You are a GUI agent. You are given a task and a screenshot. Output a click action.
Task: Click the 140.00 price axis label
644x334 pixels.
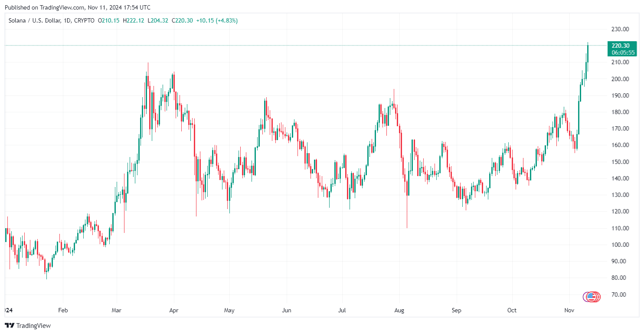point(620,178)
